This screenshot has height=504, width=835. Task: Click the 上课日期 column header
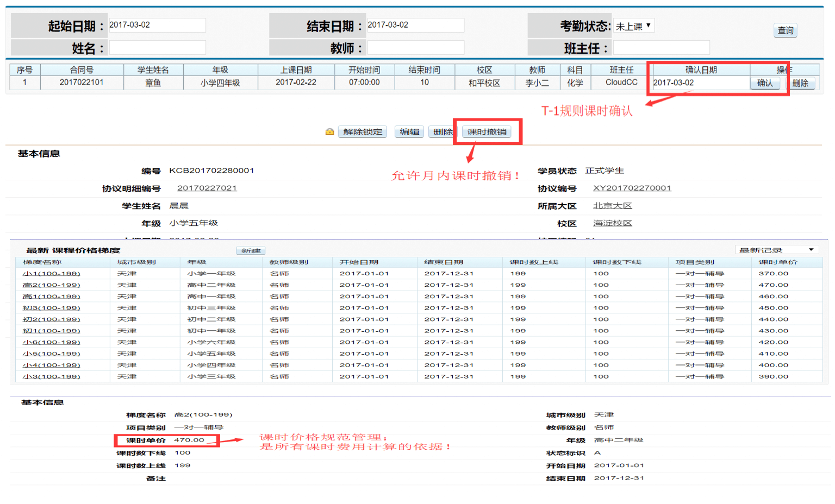pos(296,70)
